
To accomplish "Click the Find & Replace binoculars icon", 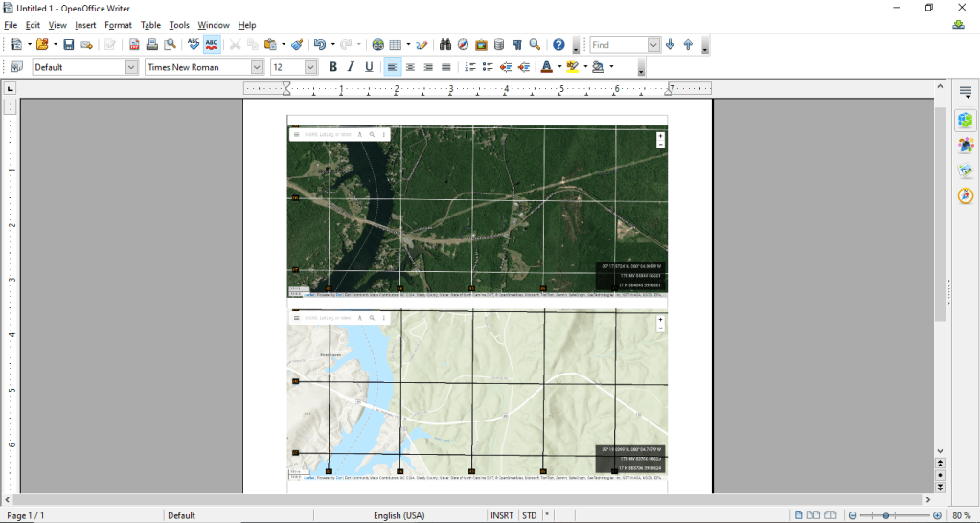I will 445,45.
